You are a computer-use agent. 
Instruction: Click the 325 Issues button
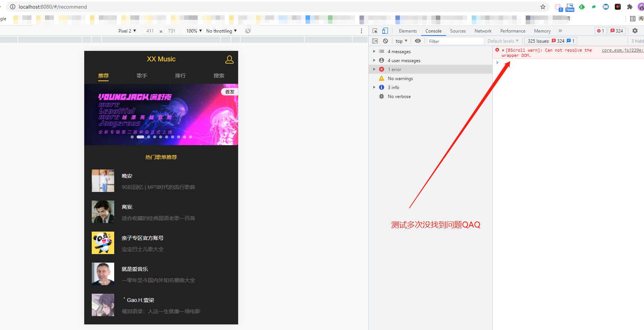[551, 41]
